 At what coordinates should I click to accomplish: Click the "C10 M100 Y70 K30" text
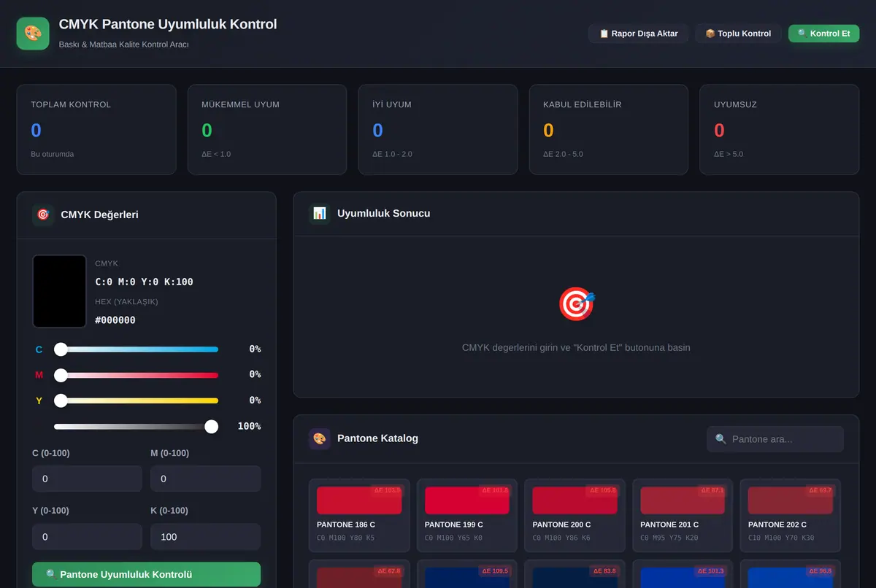pyautogui.click(x=781, y=538)
